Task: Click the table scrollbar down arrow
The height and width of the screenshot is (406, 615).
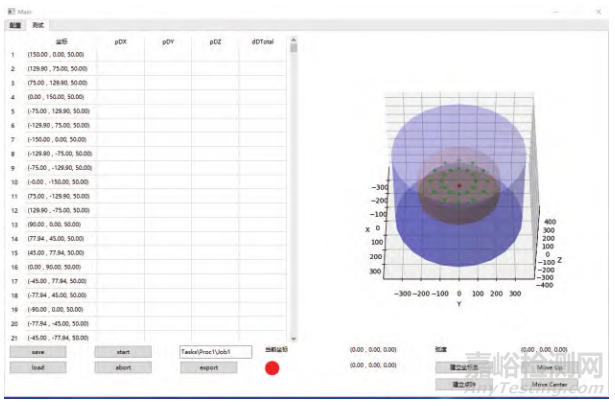Action: tap(293, 339)
